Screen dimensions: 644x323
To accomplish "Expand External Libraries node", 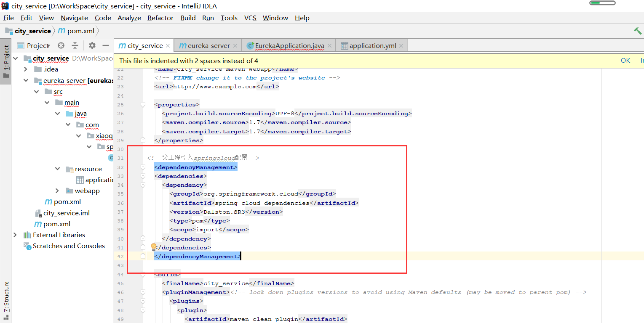I will click(x=16, y=235).
